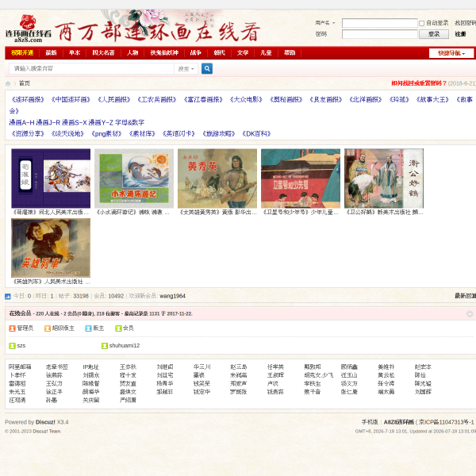Open the 文学 menu item
Image resolution: width=476 pixels, height=476 pixels.
point(243,53)
